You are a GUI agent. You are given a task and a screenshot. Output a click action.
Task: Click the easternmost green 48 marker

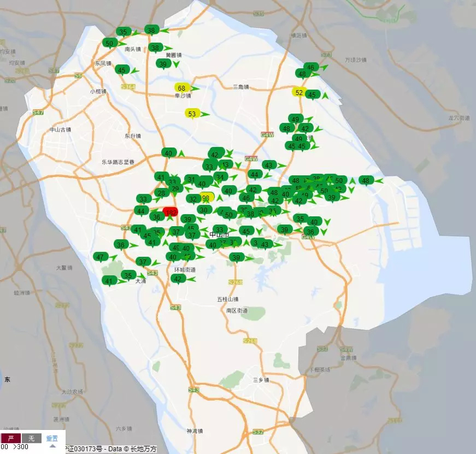tap(365, 180)
